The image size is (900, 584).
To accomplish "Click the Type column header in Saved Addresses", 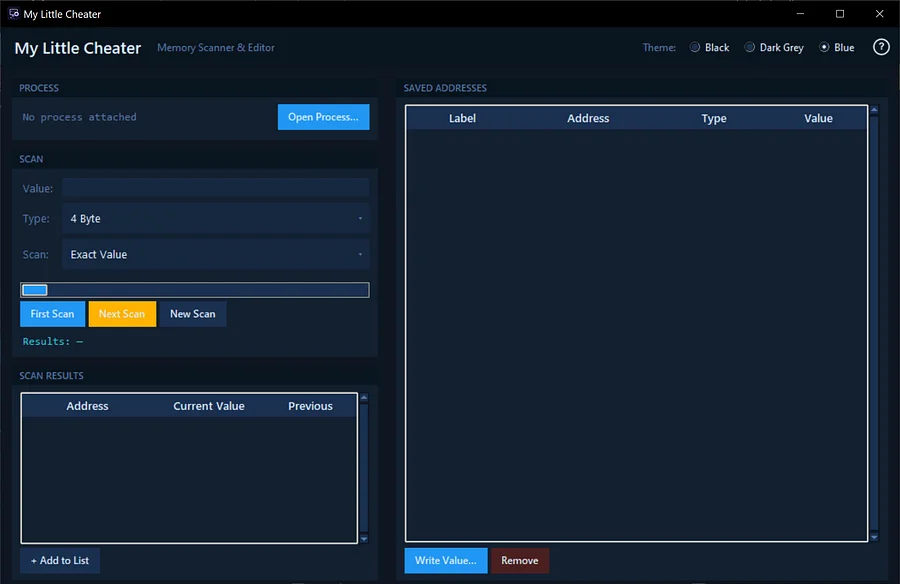I will click(x=714, y=118).
